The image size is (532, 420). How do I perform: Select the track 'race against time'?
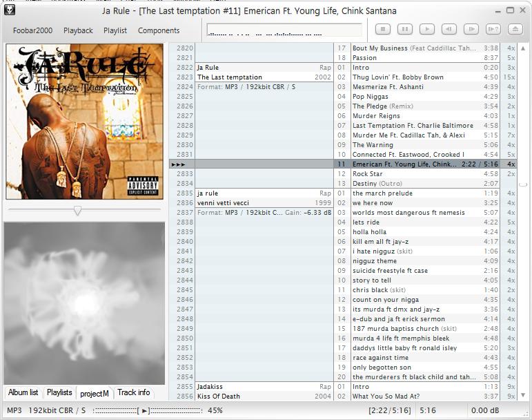[425, 358]
